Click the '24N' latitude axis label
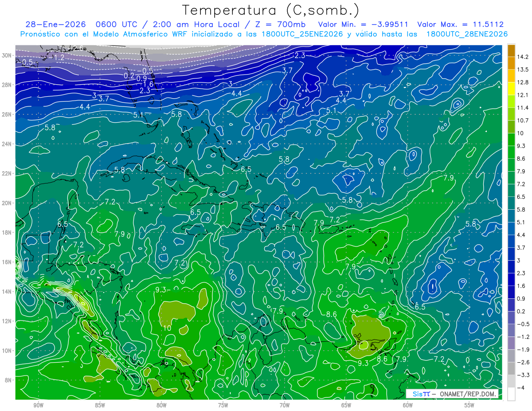532x411 pixels. pos(8,144)
